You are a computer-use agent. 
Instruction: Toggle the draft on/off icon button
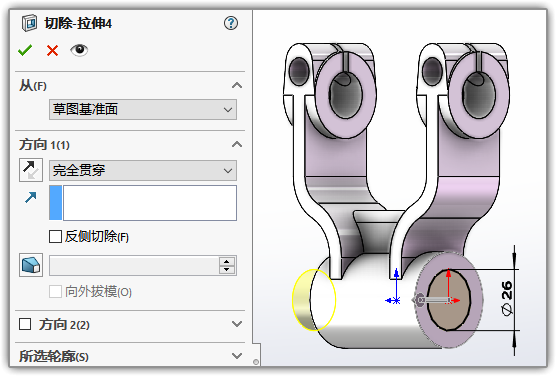(31, 265)
